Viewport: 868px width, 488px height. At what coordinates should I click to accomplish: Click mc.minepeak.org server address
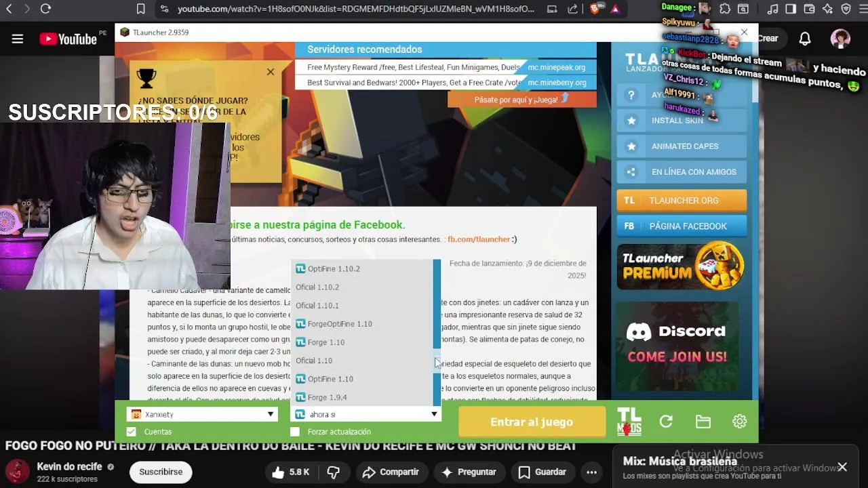tap(556, 67)
